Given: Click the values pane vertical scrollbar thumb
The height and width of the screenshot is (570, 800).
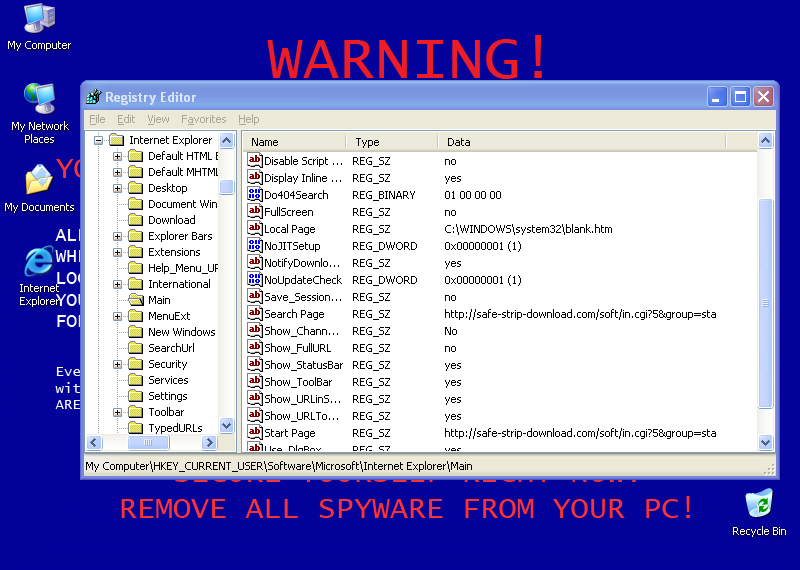Looking at the screenshot, I should point(765,303).
